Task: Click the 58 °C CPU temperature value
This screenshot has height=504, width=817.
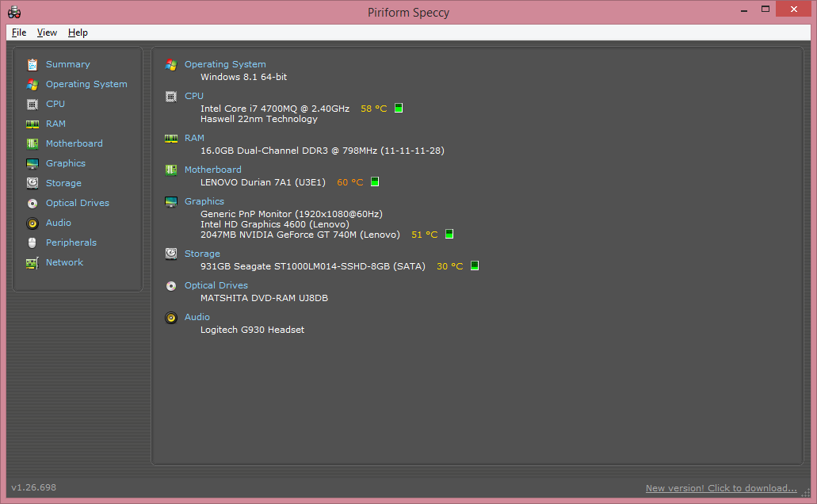Action: tap(373, 109)
